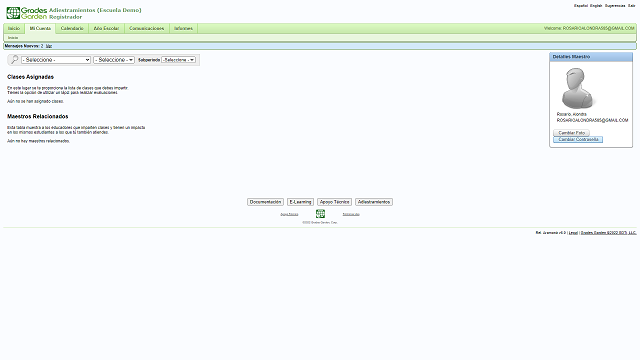Click the Sugerencias link at top
640x360 pixels.
click(x=615, y=6)
